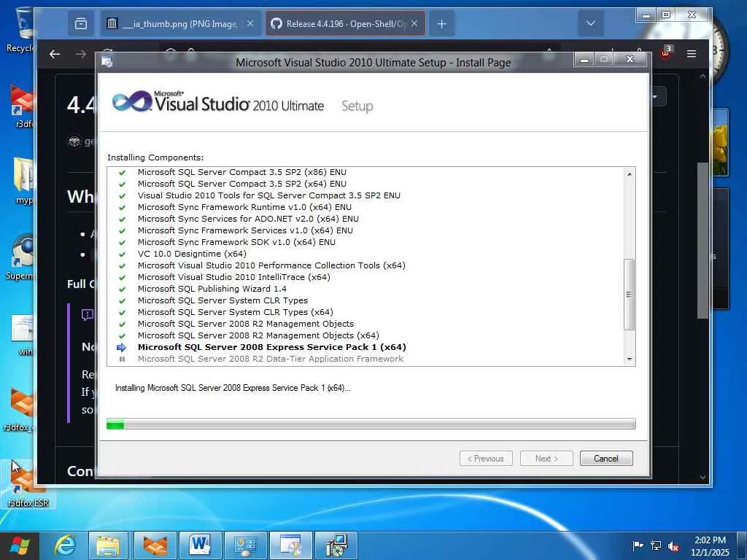Select 'Microsoft SQL Server System CLR Types' without x64
This screenshot has width=747, height=560.
(x=222, y=300)
